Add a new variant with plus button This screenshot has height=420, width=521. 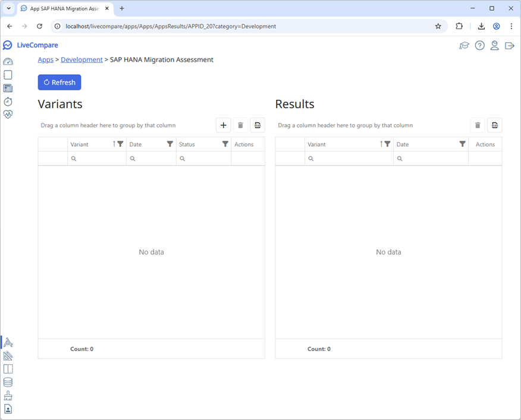[224, 125]
